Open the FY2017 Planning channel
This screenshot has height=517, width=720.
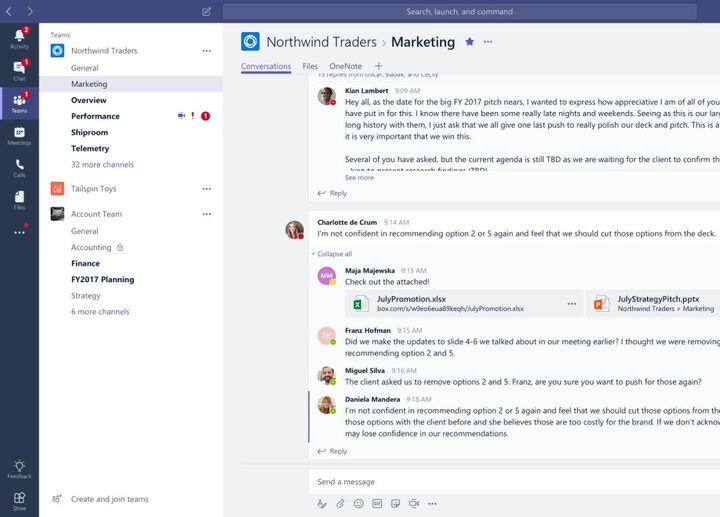(x=102, y=280)
